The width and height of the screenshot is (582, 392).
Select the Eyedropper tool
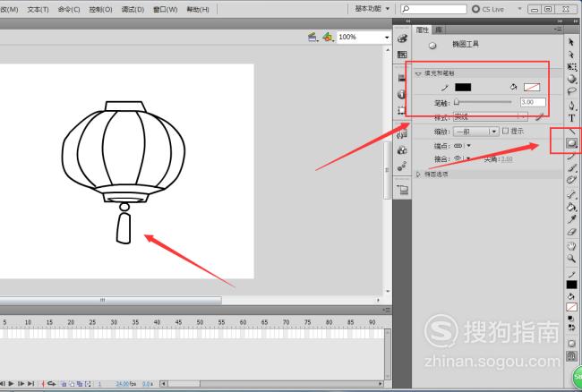[x=571, y=219]
